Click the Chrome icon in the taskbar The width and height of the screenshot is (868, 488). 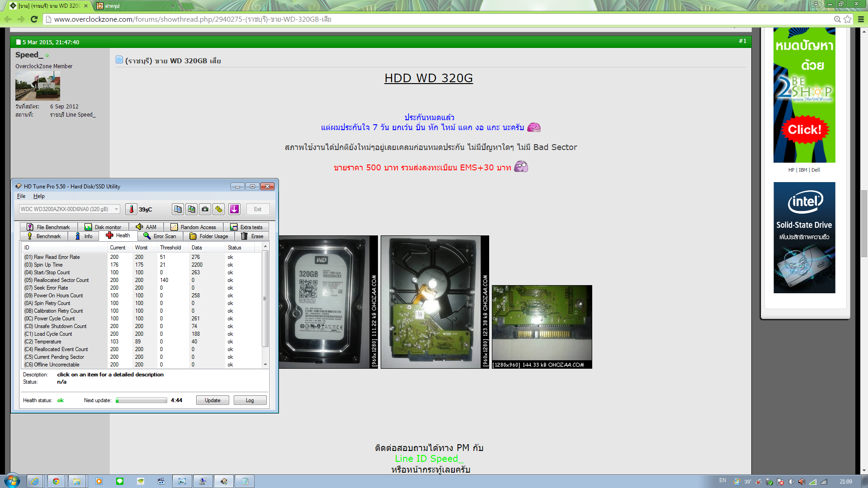coord(56,481)
